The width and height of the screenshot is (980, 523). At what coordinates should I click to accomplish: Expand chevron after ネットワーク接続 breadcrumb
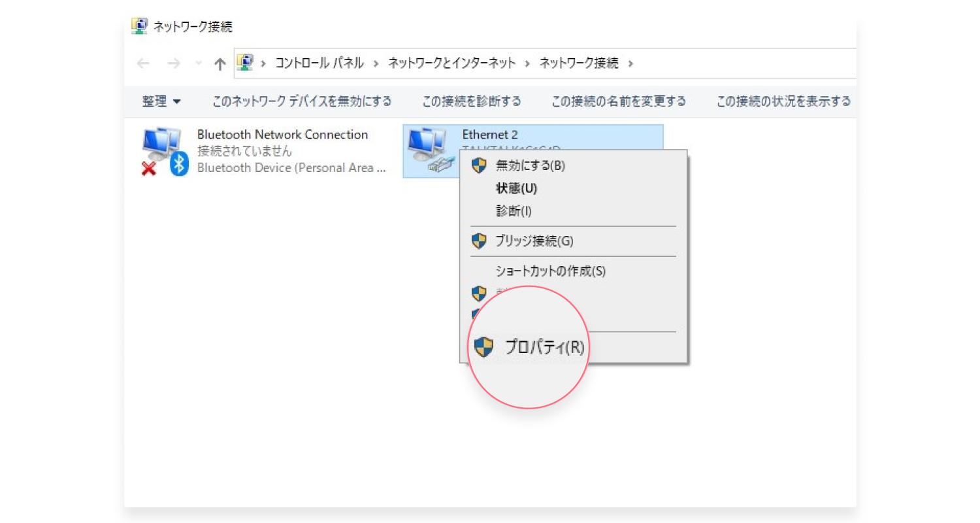pyautogui.click(x=630, y=63)
